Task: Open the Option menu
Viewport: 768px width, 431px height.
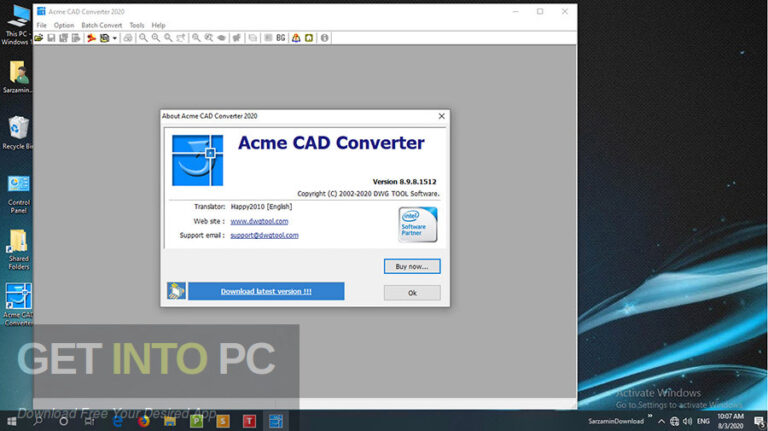Action: (64, 25)
